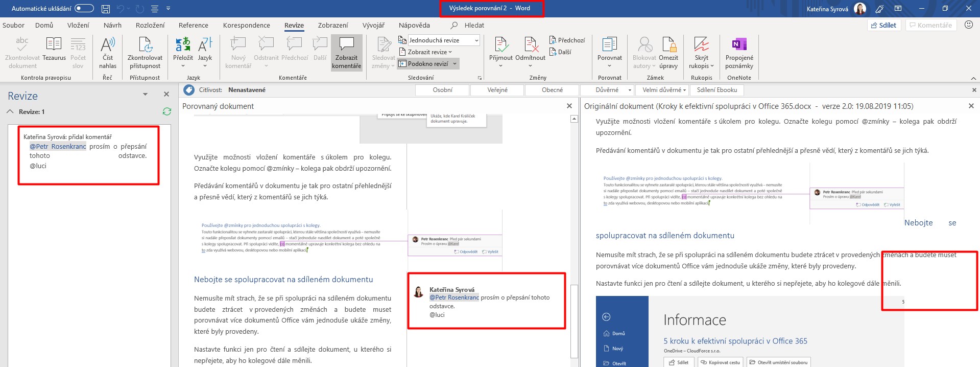Expand the Zobrazit revize dropdown
The image size is (980, 367).
pos(429,52)
